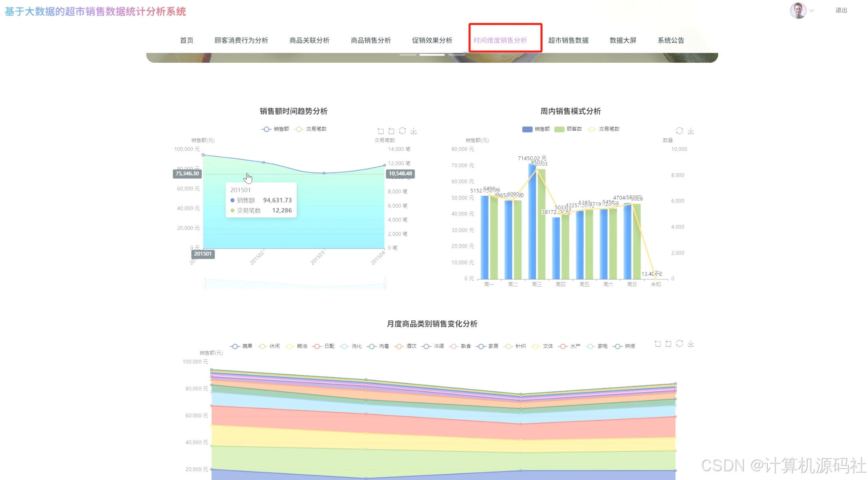
Task: Toggle 肉禽 category in monthly legend
Action: [378, 346]
